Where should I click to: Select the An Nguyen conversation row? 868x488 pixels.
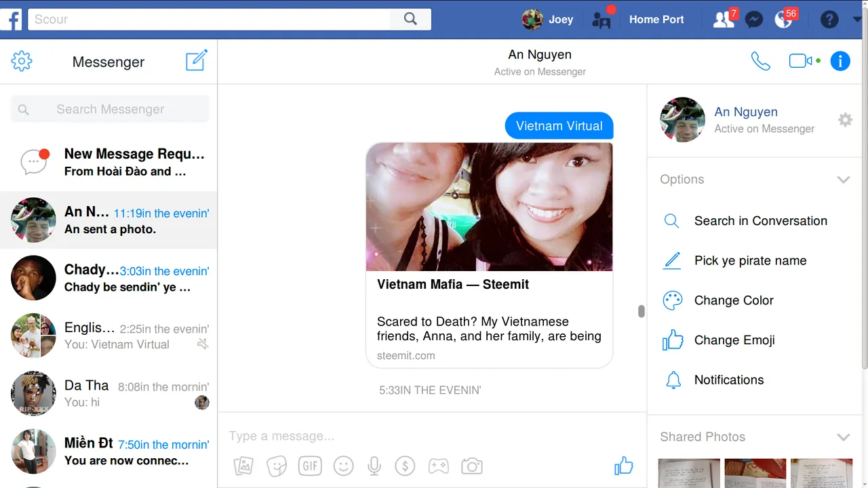point(108,220)
